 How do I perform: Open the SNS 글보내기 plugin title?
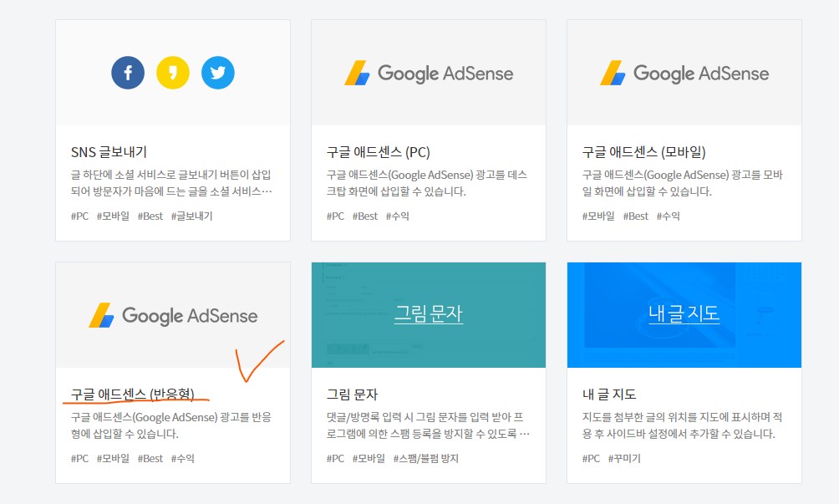pyautogui.click(x=109, y=152)
